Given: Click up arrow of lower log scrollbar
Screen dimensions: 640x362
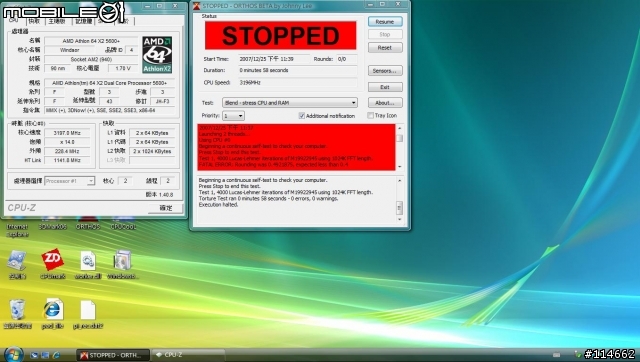Looking at the screenshot, I should pyautogui.click(x=399, y=181).
